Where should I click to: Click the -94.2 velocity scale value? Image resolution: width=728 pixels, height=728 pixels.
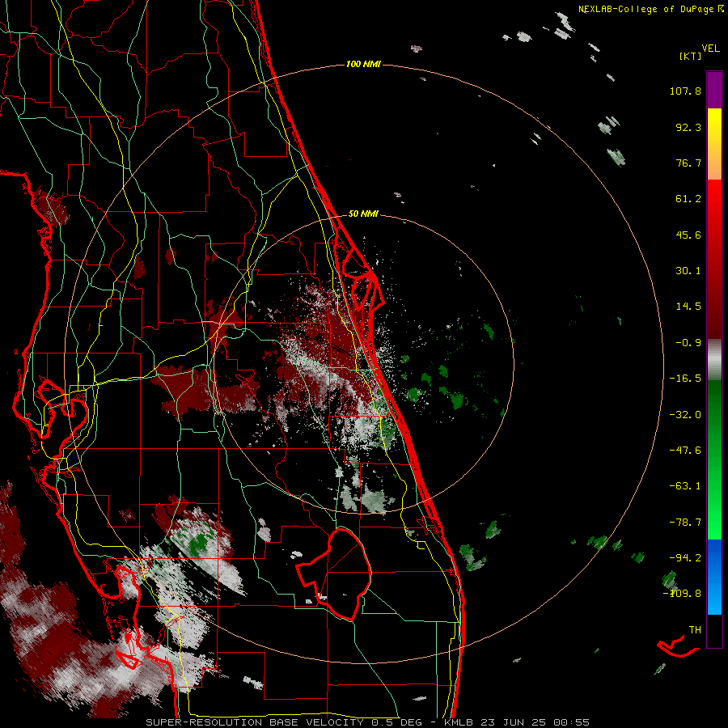tap(685, 558)
